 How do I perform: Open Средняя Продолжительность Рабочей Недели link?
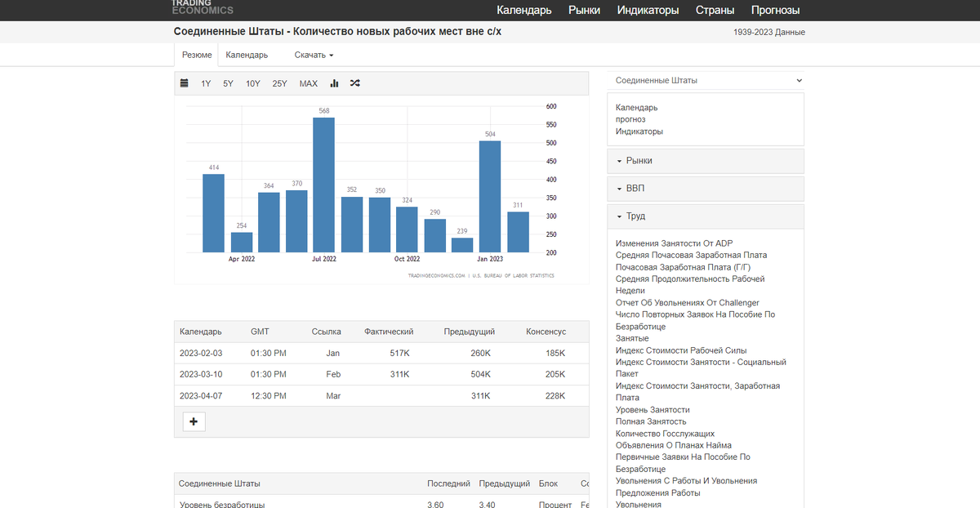tap(690, 285)
